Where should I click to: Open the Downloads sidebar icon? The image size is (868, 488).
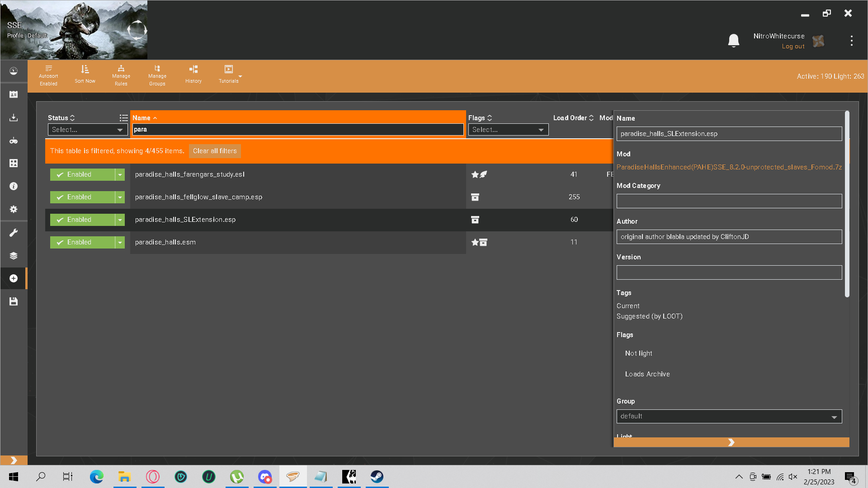click(x=14, y=117)
